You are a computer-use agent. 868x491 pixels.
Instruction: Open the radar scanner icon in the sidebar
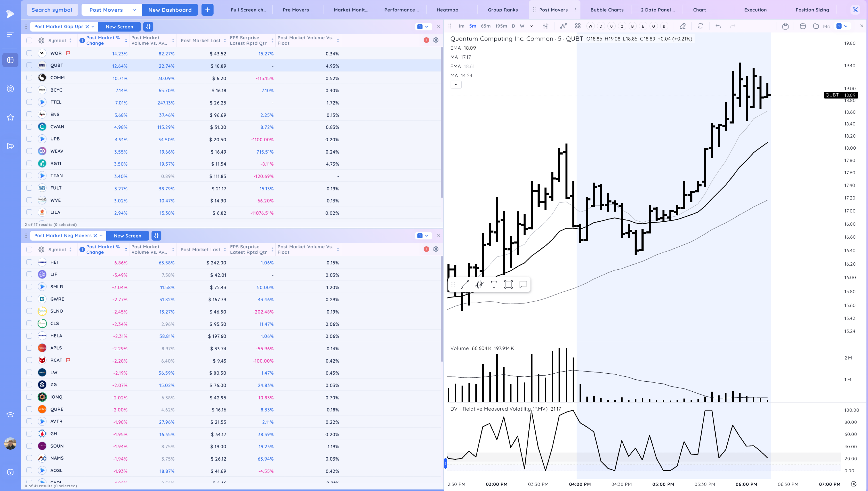click(10, 89)
